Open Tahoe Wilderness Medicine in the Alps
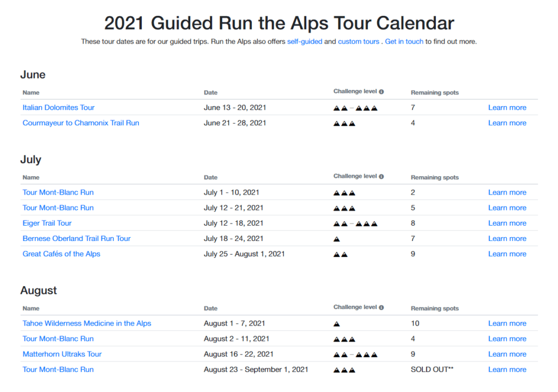This screenshot has width=558, height=392. coord(87,323)
